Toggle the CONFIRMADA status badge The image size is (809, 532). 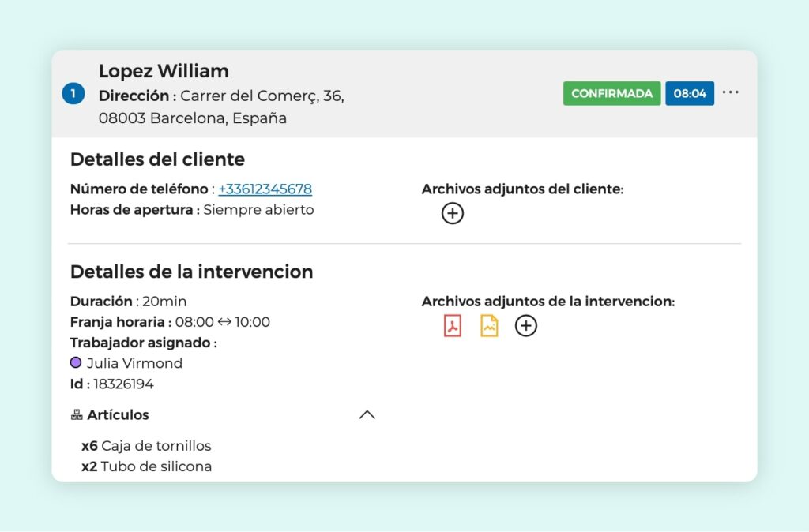tap(611, 92)
